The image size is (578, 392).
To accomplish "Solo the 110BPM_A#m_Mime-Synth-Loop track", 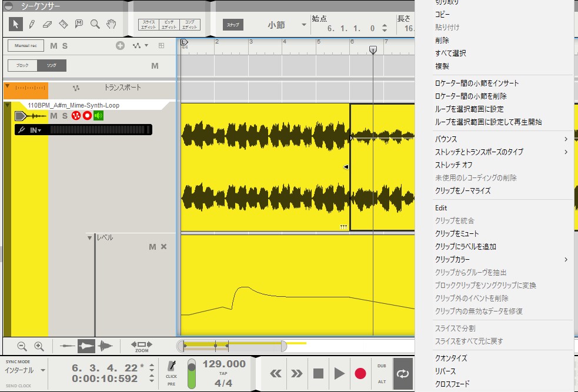I will (x=65, y=116).
